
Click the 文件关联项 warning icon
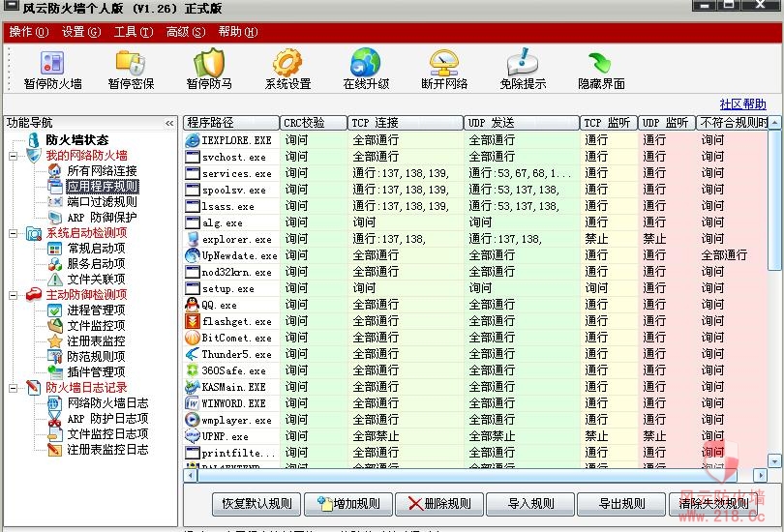click(x=55, y=280)
